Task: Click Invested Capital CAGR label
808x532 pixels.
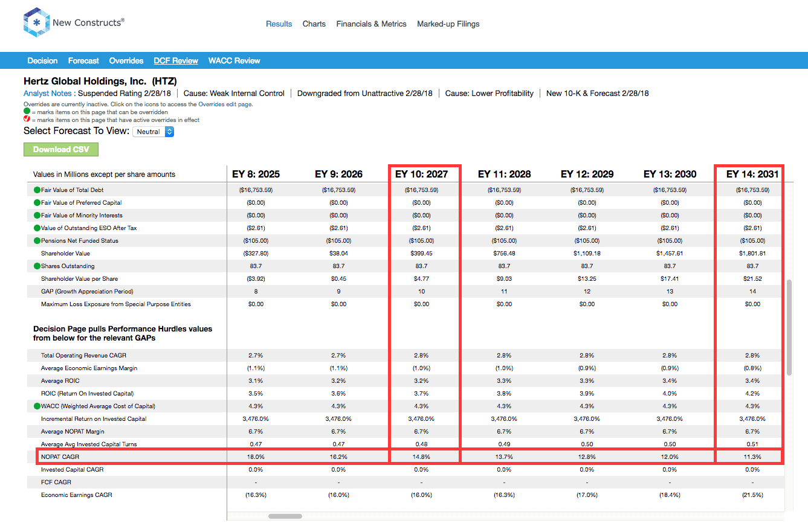Action: coord(72,470)
